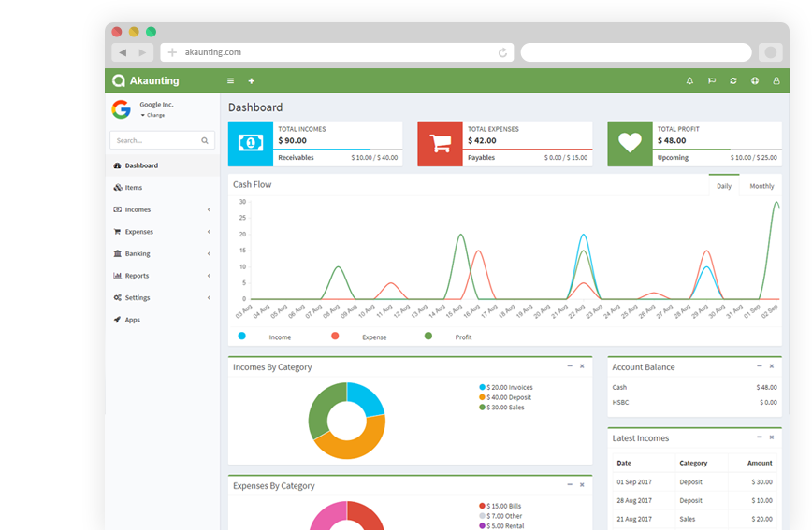Close the Latest Incomes widget

(772, 437)
